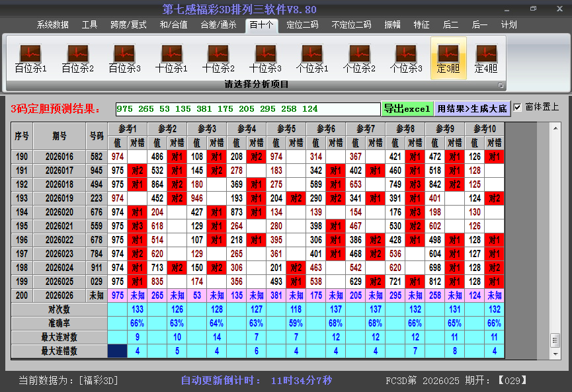Switch to the 特征 menu
Image resolution: width=572 pixels, height=392 pixels.
[x=423, y=24]
